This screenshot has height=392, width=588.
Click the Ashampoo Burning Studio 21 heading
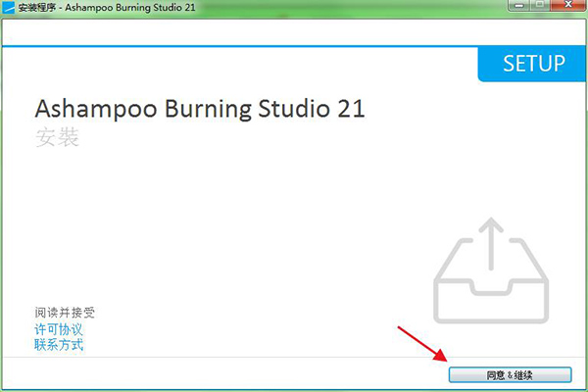click(x=200, y=109)
